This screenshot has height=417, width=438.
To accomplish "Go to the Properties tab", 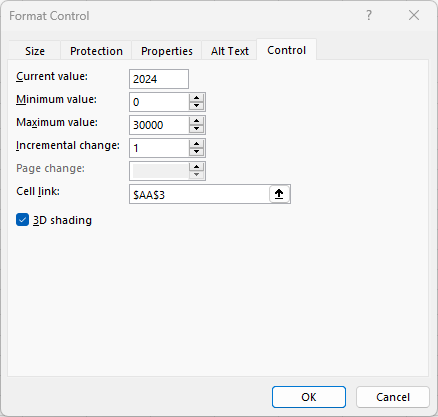I will [x=167, y=51].
